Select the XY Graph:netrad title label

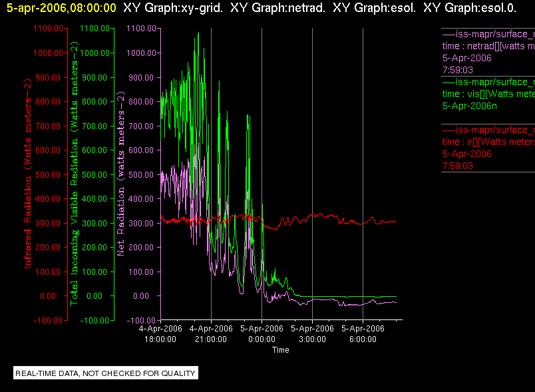(x=277, y=7)
